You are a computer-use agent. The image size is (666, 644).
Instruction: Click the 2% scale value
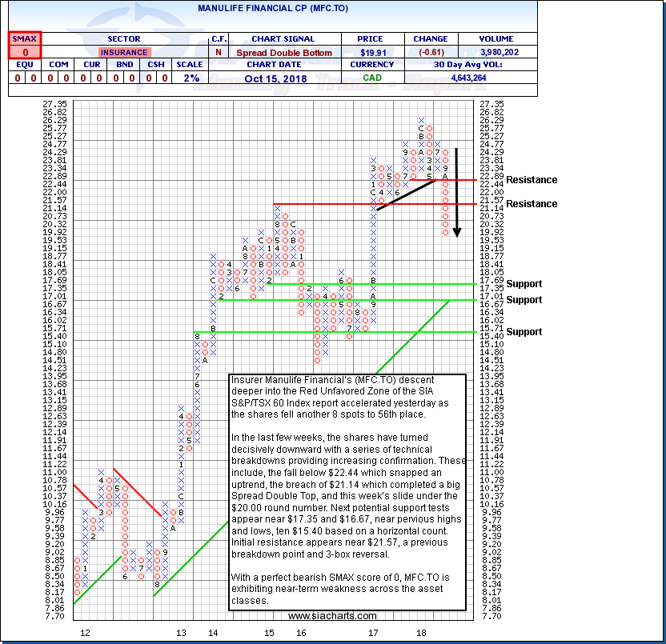point(190,78)
